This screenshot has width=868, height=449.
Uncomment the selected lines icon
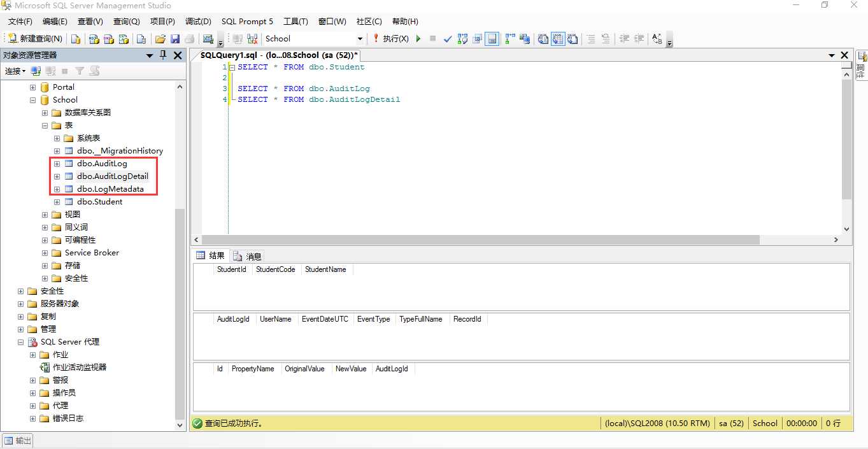[x=606, y=39]
